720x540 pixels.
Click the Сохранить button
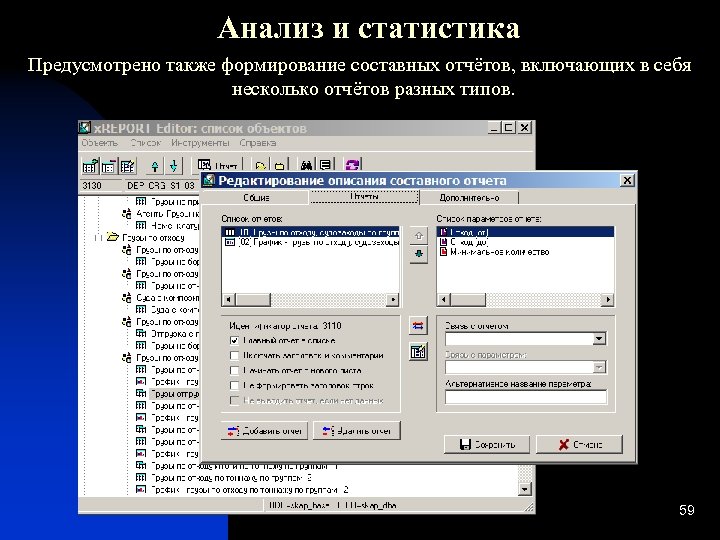point(487,444)
